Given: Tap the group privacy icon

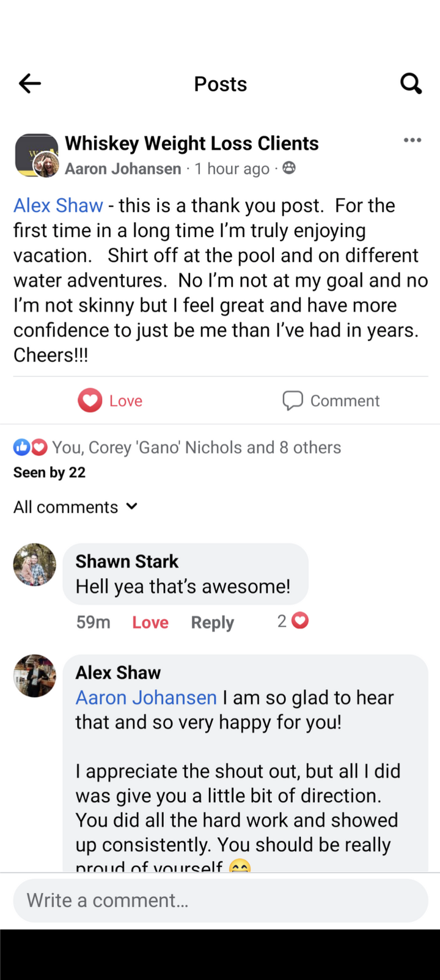Looking at the screenshot, I should [289, 168].
